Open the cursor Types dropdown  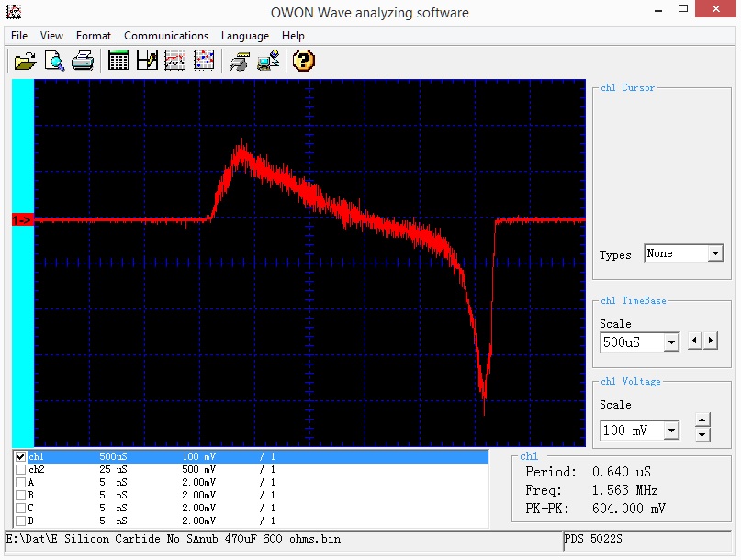tap(715, 253)
